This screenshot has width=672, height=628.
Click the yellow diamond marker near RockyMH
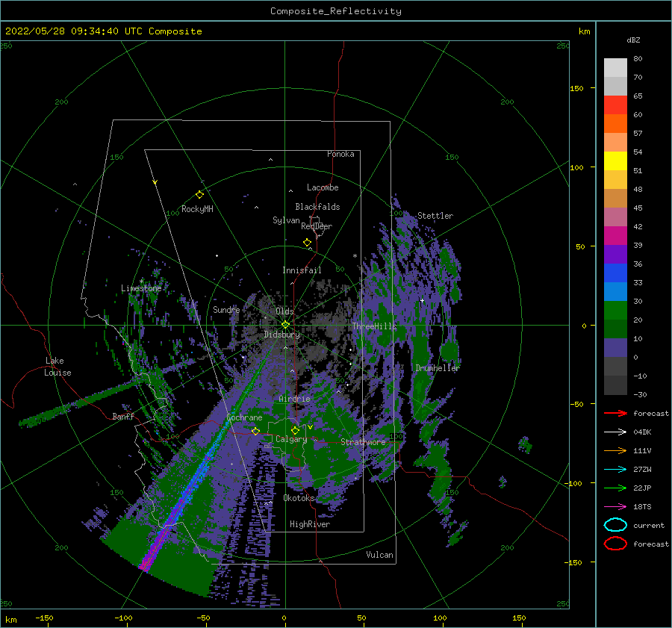(199, 195)
